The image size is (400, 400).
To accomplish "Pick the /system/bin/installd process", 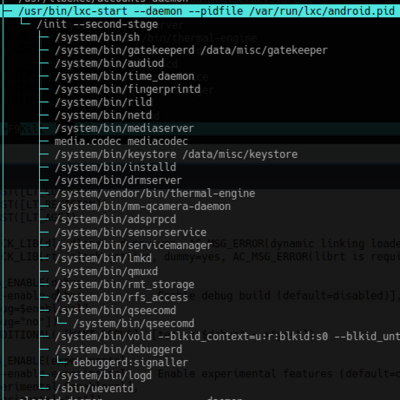I will click(x=115, y=167).
